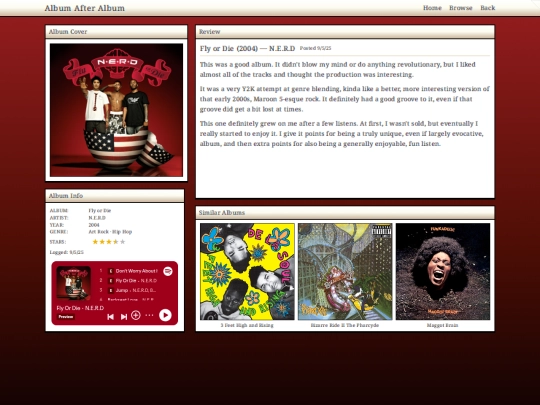Click the 'Album Info' panel header

tap(115, 196)
